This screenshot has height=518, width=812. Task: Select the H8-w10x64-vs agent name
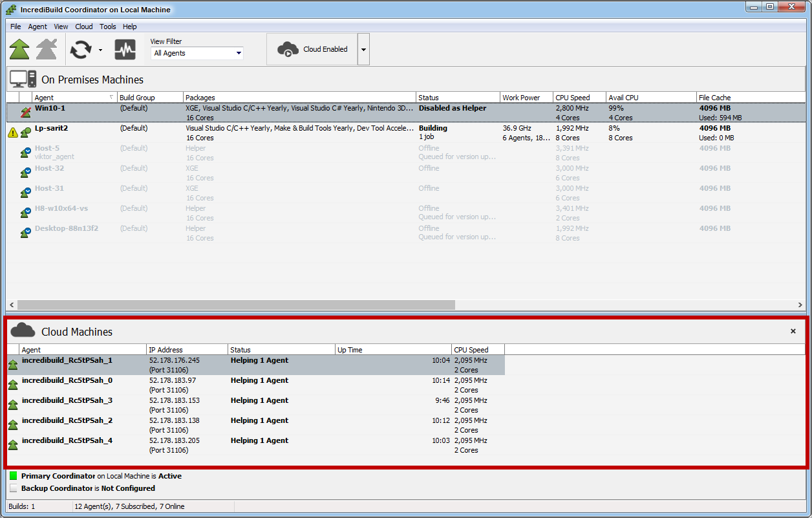click(x=61, y=208)
